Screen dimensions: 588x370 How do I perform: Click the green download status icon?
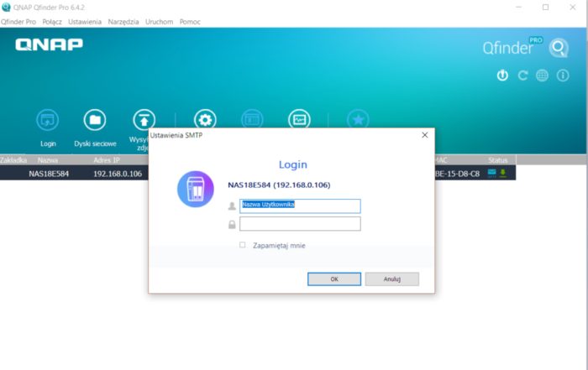coord(503,173)
